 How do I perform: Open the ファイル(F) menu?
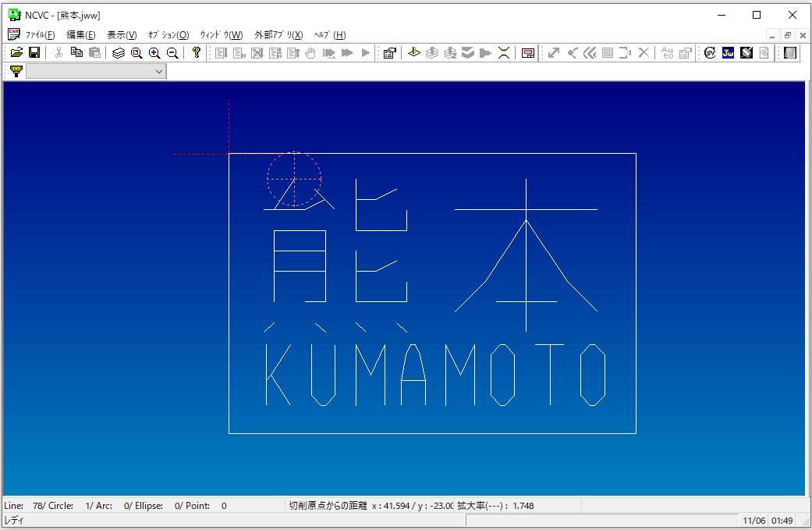[x=40, y=35]
